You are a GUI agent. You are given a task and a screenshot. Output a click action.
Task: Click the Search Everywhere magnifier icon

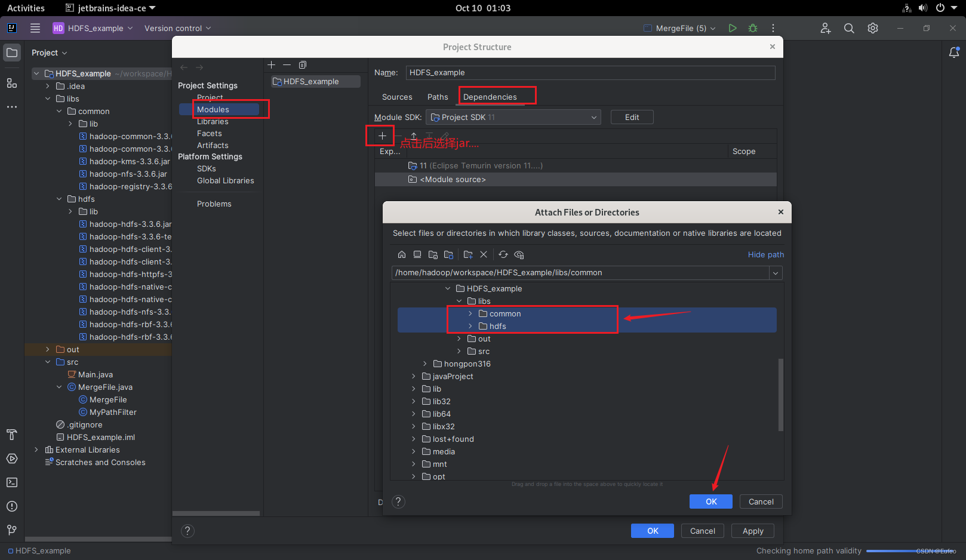pyautogui.click(x=849, y=27)
